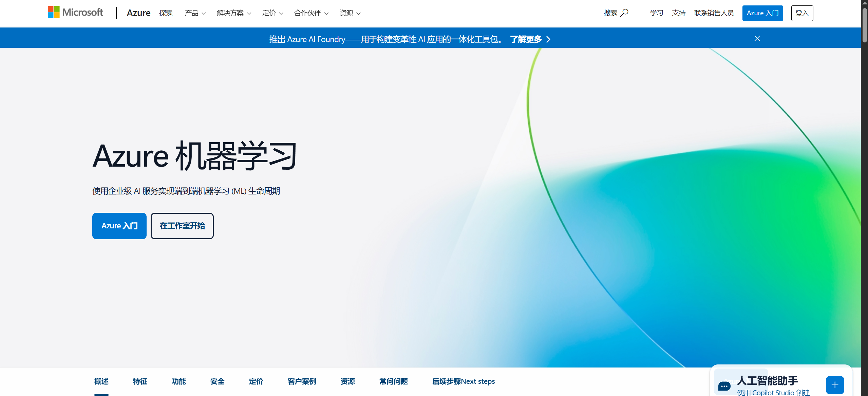Go to the 常问问题 tab
Screen dimensions: 868x396
(393, 381)
